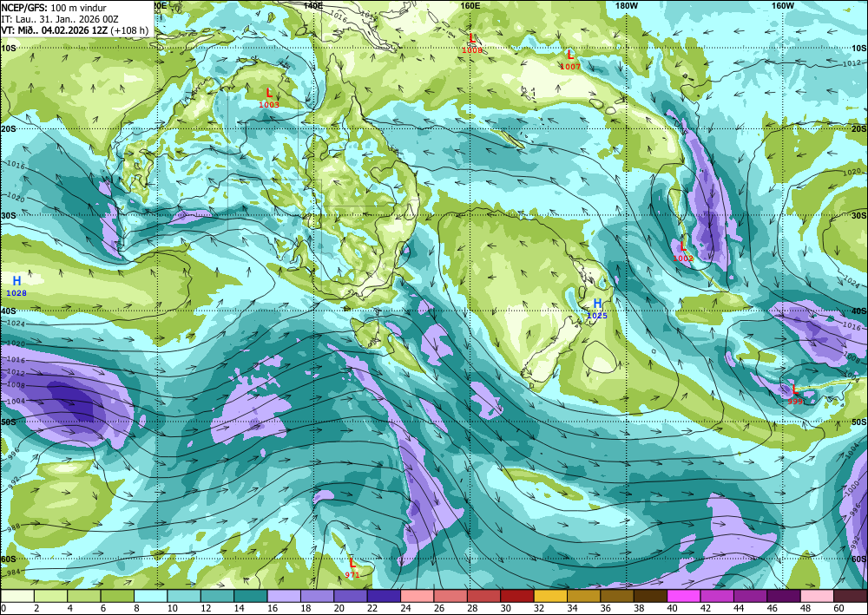Click the 180W longitude label
Screen dimensions: 868x615
(627, 5)
